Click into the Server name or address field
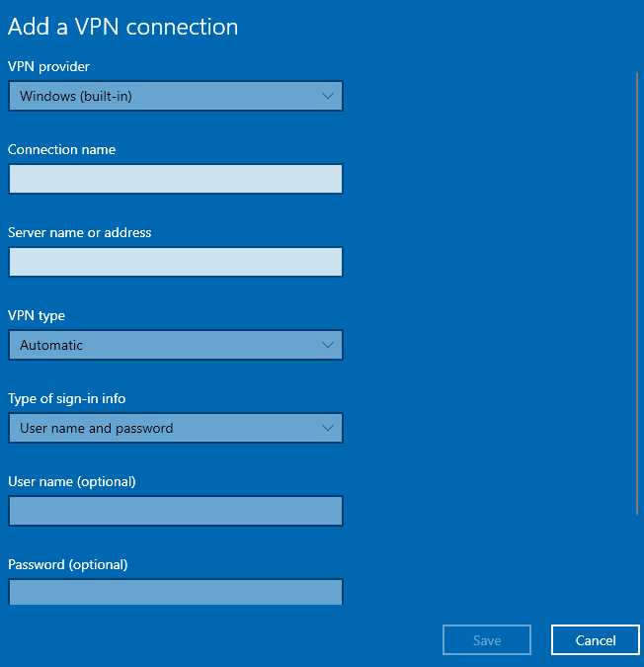The height and width of the screenshot is (667, 644). tap(176, 262)
